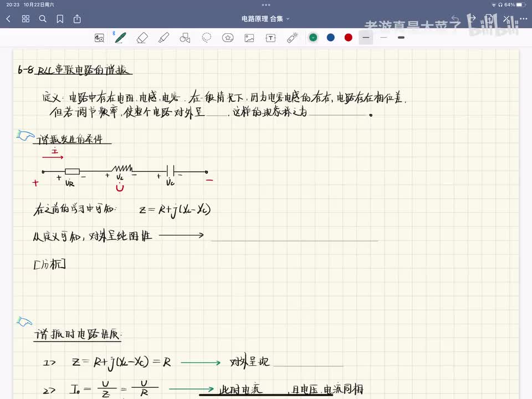The width and height of the screenshot is (532, 399).
Task: Select the Pen tool
Action: 120,38
